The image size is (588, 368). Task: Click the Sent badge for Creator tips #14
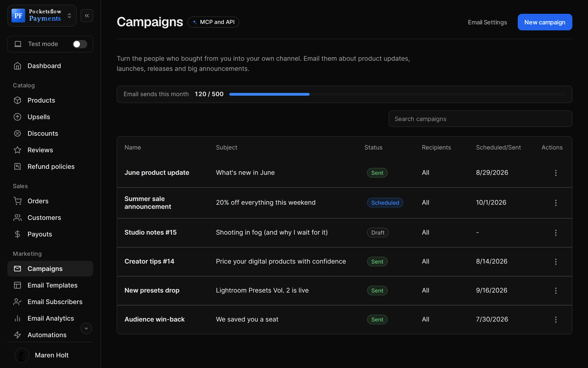pyautogui.click(x=377, y=262)
